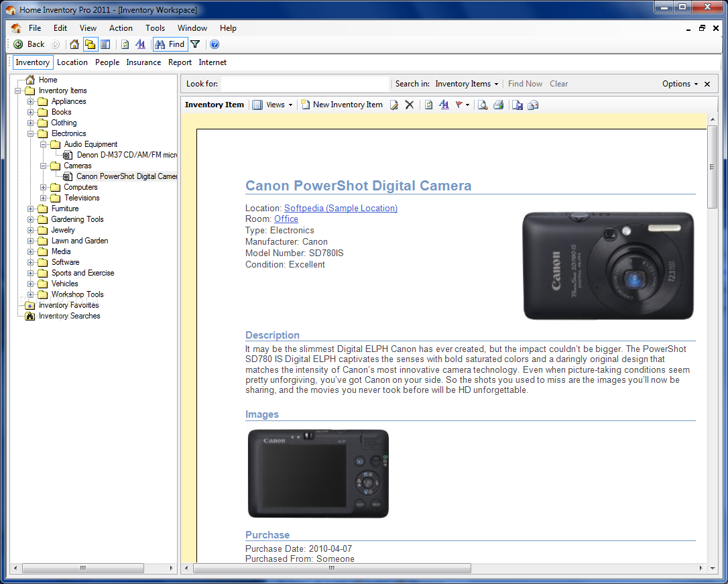The width and height of the screenshot is (728, 584).
Task: Switch to the Insurance tab
Action: 143,62
